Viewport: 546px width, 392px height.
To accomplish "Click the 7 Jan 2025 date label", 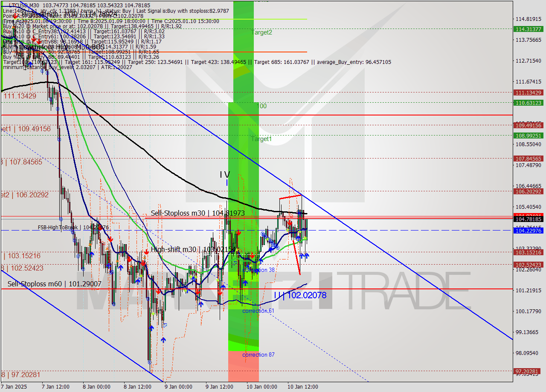I will [x=14, y=387].
